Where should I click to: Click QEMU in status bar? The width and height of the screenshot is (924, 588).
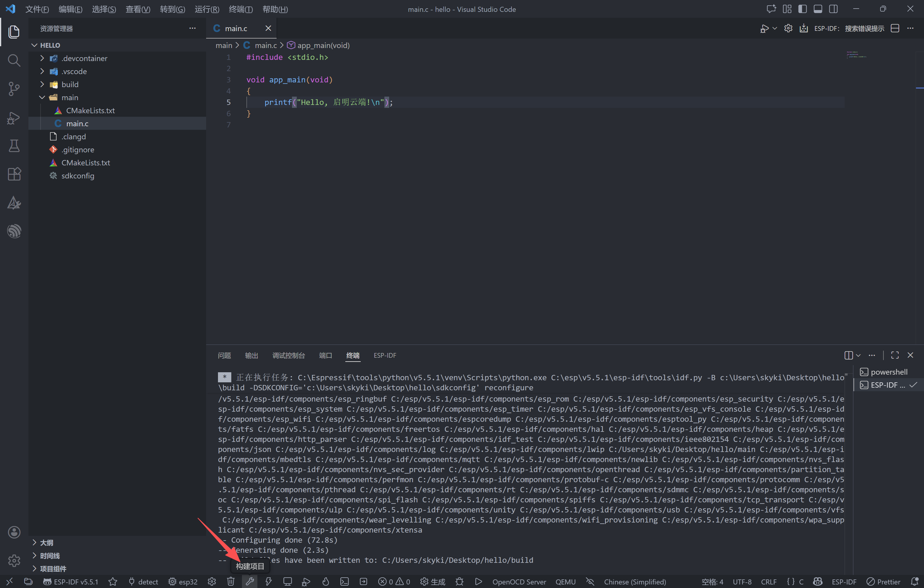click(565, 581)
